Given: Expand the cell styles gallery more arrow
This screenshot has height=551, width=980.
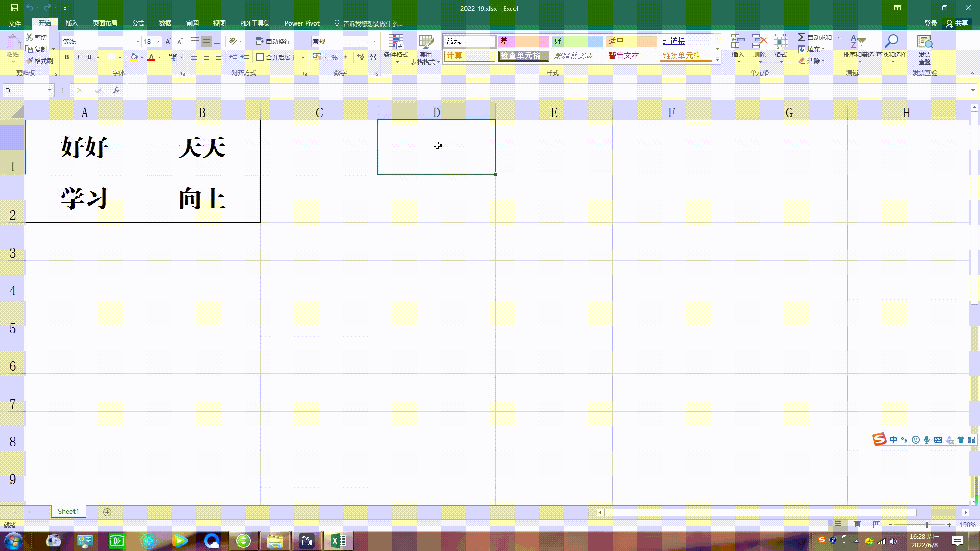Looking at the screenshot, I should tap(718, 60).
